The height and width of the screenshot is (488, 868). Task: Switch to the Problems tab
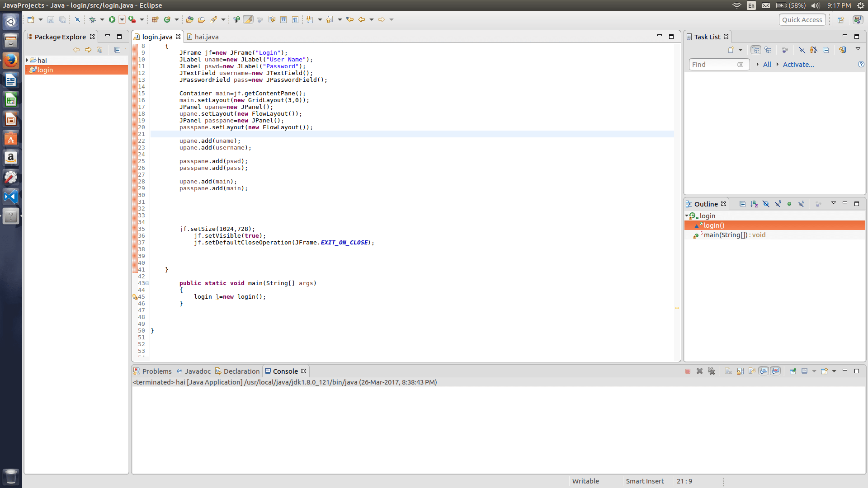click(157, 371)
